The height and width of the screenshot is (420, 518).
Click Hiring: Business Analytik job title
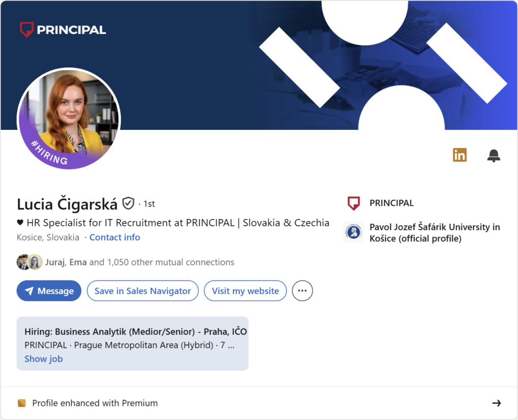(136, 332)
